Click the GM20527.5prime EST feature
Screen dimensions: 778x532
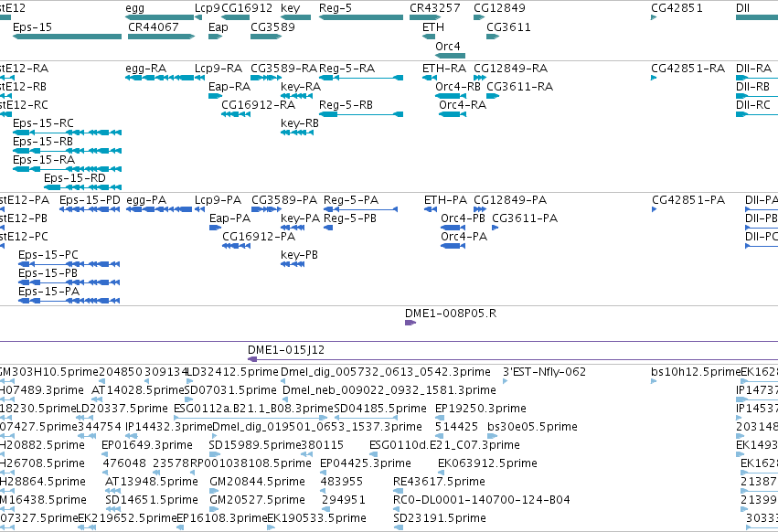(x=214, y=509)
